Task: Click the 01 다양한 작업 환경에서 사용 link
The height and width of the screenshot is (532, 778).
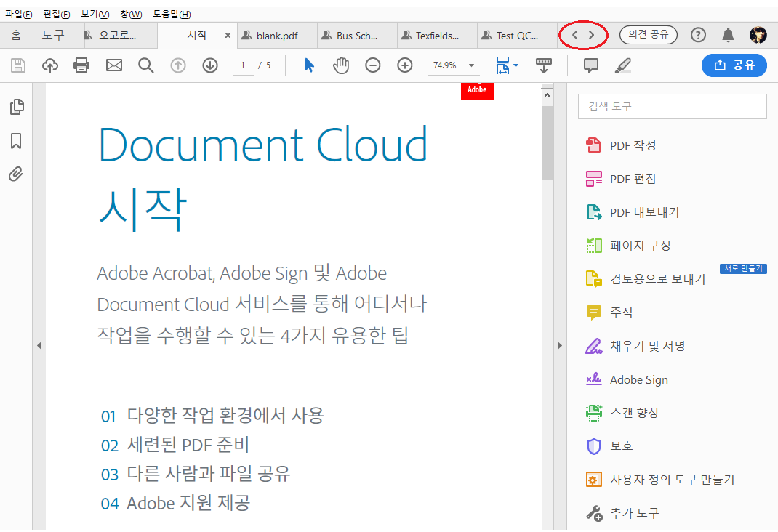Action: [x=212, y=416]
